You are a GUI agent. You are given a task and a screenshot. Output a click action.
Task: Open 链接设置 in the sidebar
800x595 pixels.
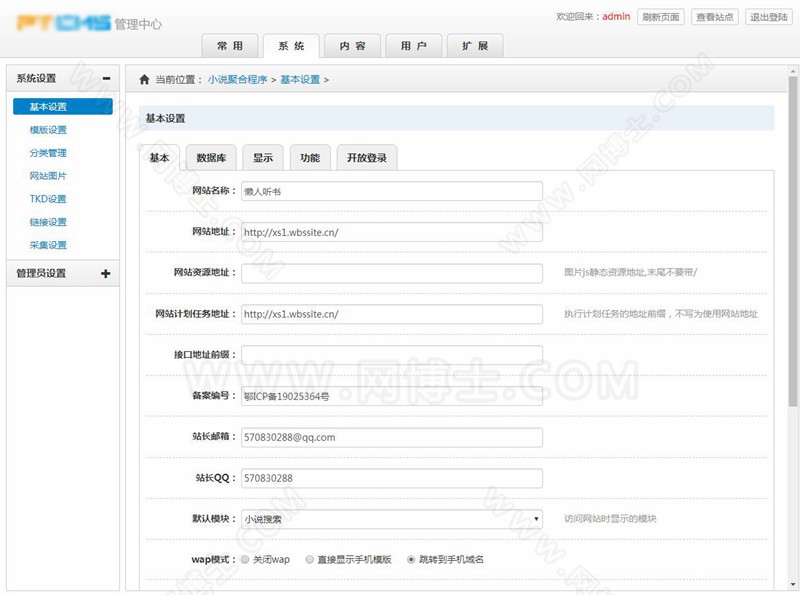48,222
